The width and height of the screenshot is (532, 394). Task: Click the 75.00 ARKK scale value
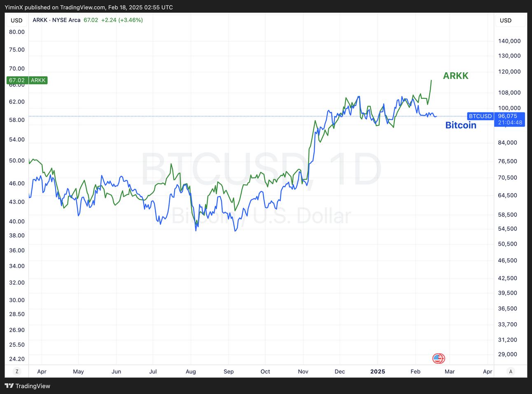tap(17, 49)
